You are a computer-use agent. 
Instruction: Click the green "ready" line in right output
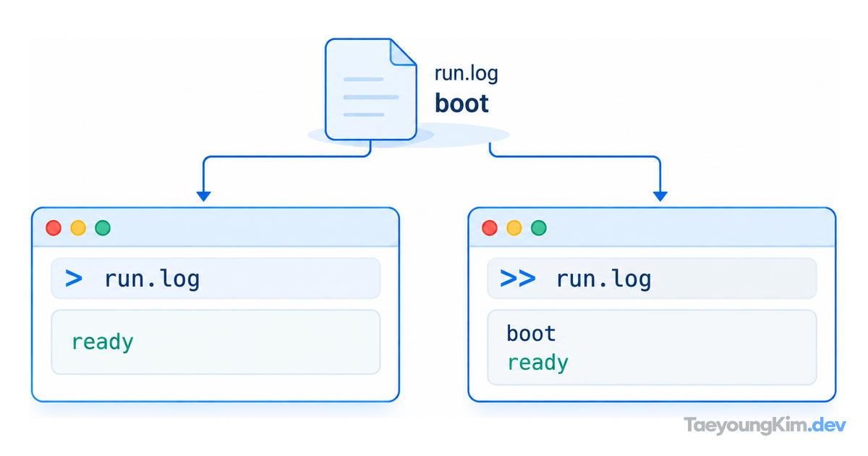[538, 363]
